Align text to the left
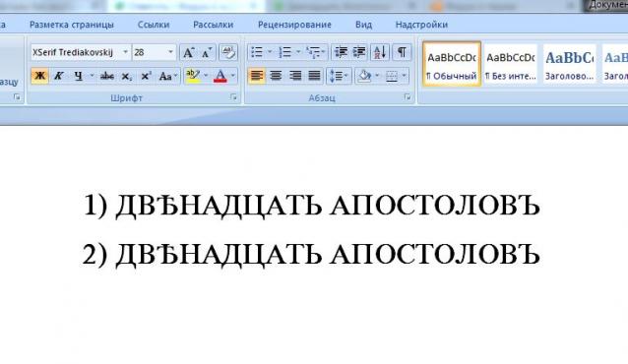Screen dimensions: 628x364 [257, 76]
